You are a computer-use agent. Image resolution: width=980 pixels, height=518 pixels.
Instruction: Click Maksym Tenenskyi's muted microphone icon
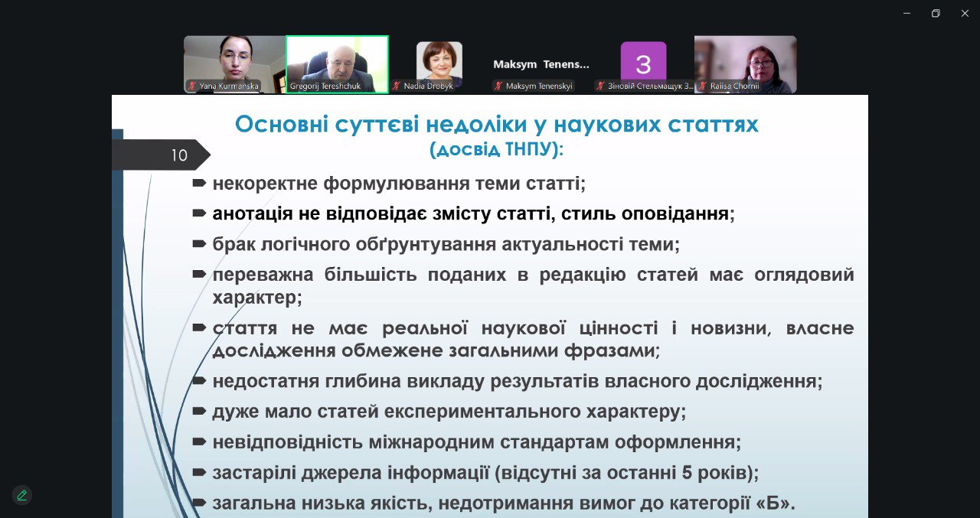coord(498,86)
